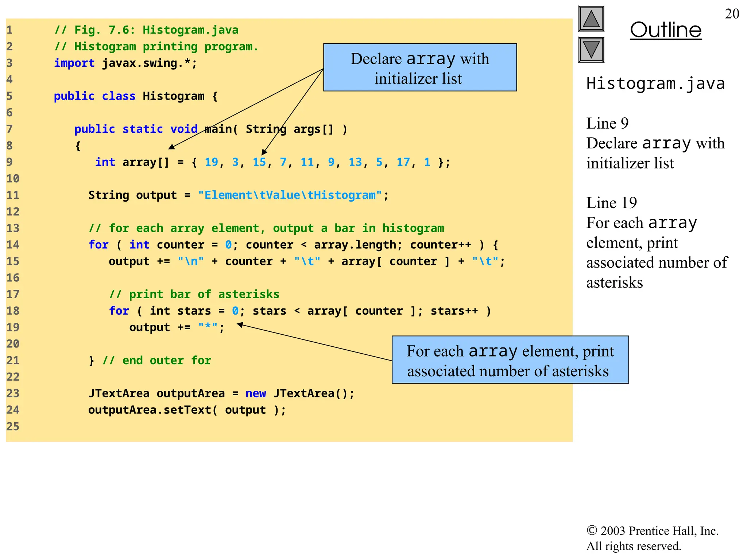747x560 pixels.
Task: Click the up arrow navigation button
Action: point(591,19)
